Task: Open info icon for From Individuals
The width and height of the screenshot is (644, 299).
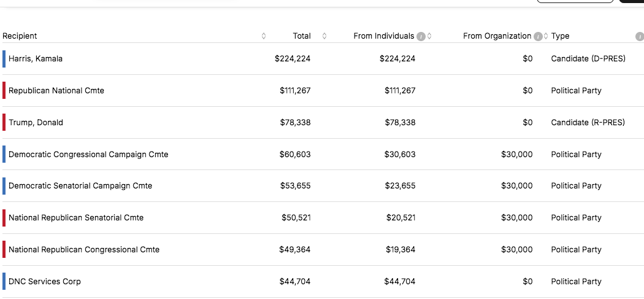Action: [x=421, y=36]
